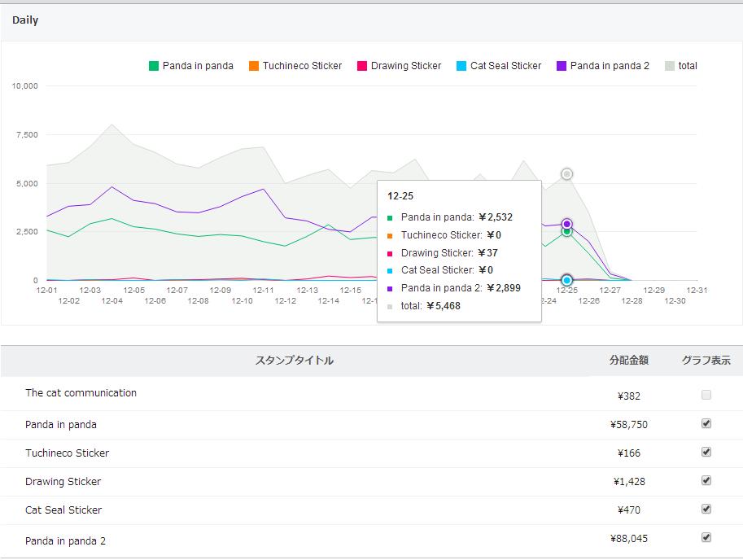Click gray total legend swatch
Image resolution: width=743 pixels, height=560 pixels.
click(x=670, y=66)
